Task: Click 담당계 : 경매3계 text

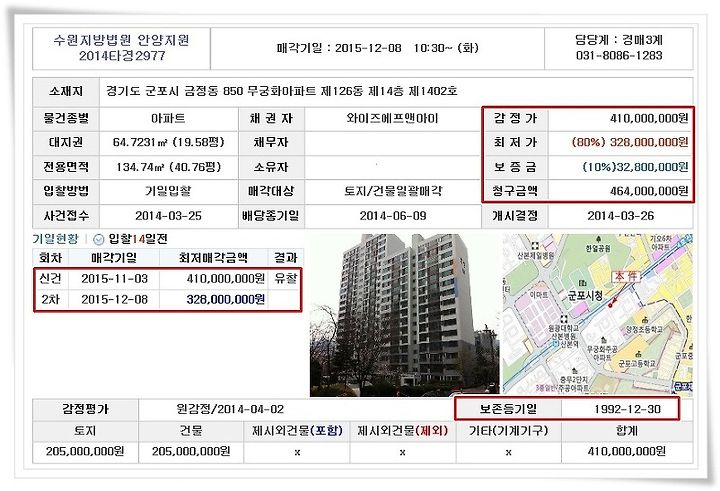Action: (x=619, y=40)
